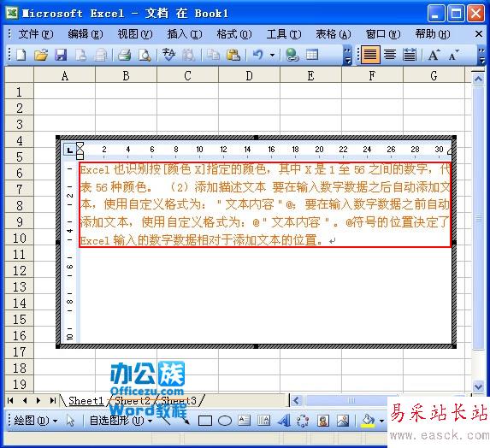Insert clip art icon

tap(322, 421)
